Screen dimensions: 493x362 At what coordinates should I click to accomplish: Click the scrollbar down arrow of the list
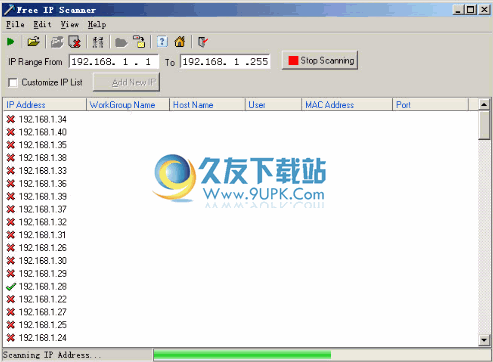(484, 340)
